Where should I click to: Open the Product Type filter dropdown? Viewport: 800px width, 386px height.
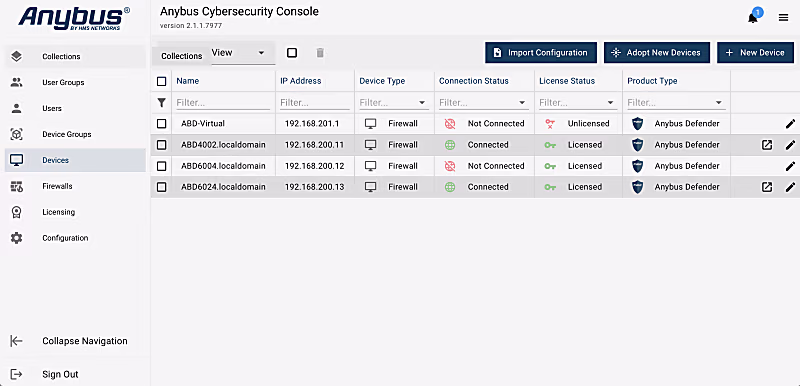click(x=676, y=102)
